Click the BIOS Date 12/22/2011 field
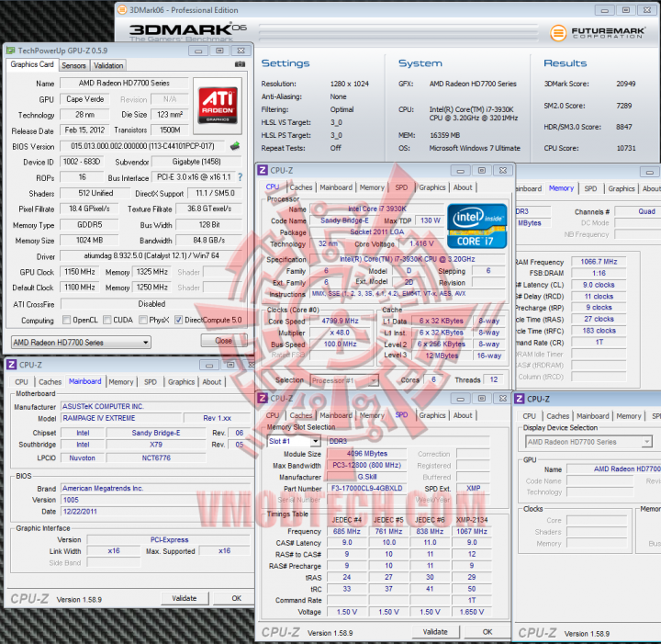The height and width of the screenshot is (644, 661). point(155,511)
